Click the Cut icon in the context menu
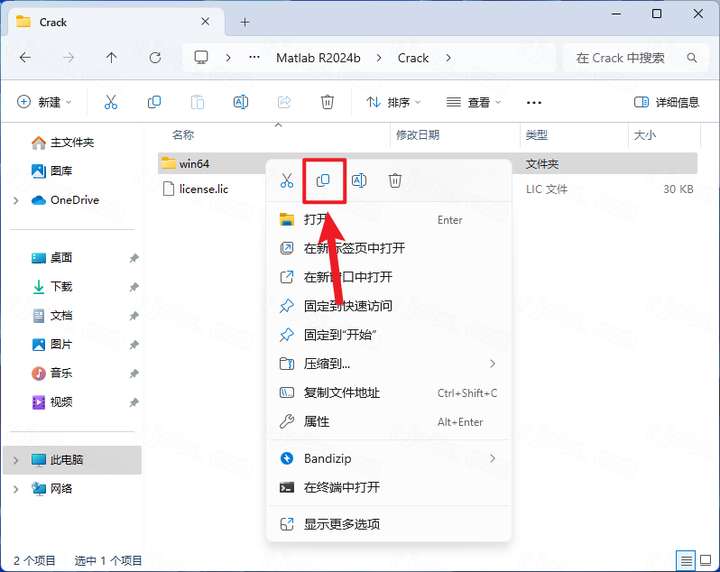 coord(287,180)
